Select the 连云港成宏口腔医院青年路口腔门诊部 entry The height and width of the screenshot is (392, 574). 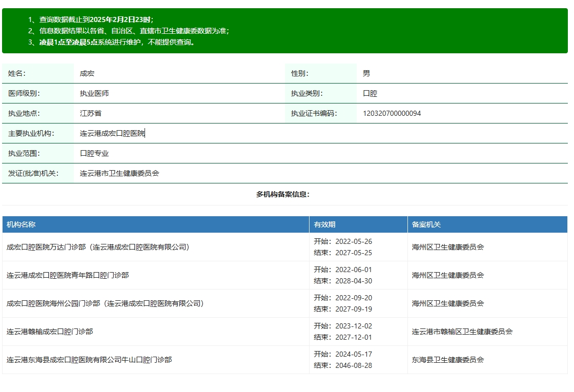[68, 275]
